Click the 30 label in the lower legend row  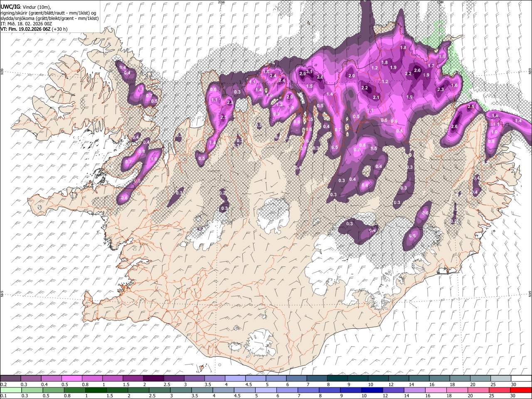513,396
